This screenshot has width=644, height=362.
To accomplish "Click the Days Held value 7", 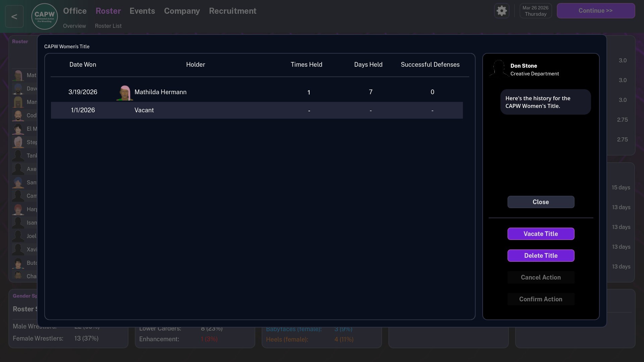I will coord(371,92).
